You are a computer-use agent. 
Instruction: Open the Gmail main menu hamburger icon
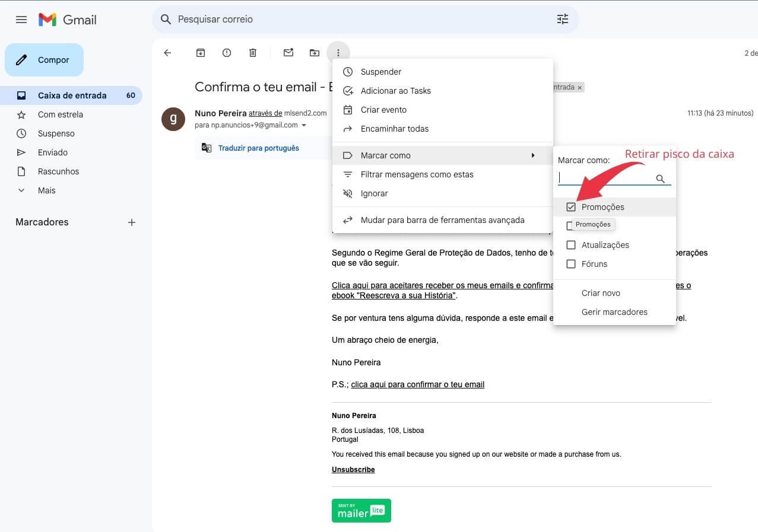pos(21,20)
